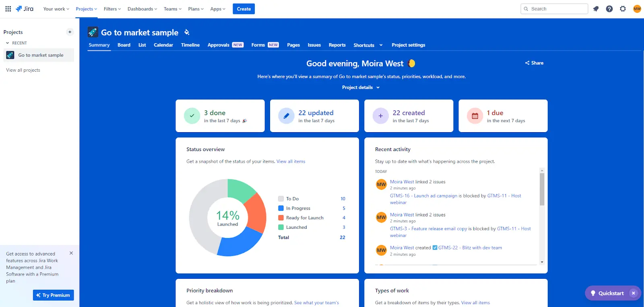
Task: Expand the Dashboards dropdown
Action: coord(142,9)
